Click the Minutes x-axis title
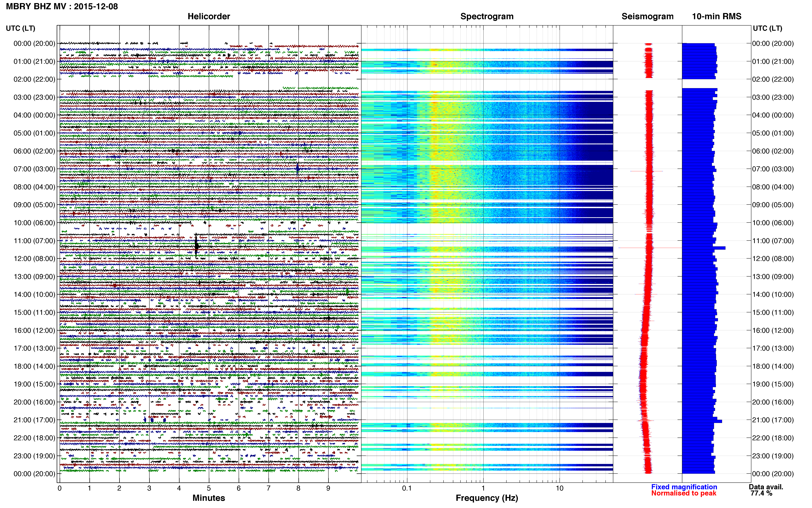Screen dimensions: 812x508 click(x=209, y=498)
